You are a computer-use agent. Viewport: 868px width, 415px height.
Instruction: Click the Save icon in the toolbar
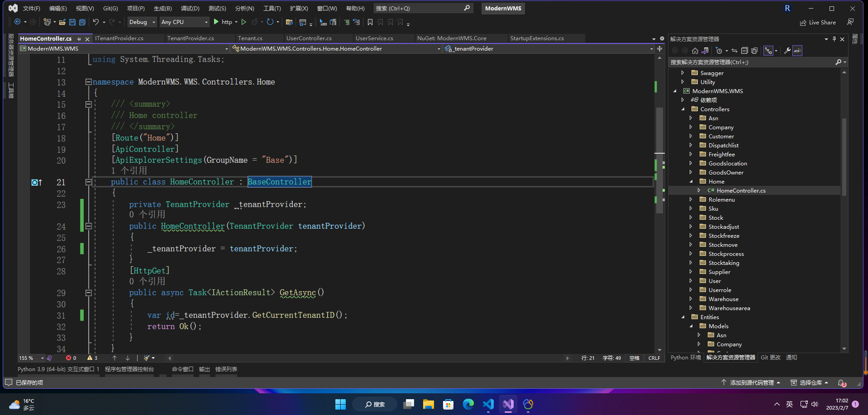point(72,22)
